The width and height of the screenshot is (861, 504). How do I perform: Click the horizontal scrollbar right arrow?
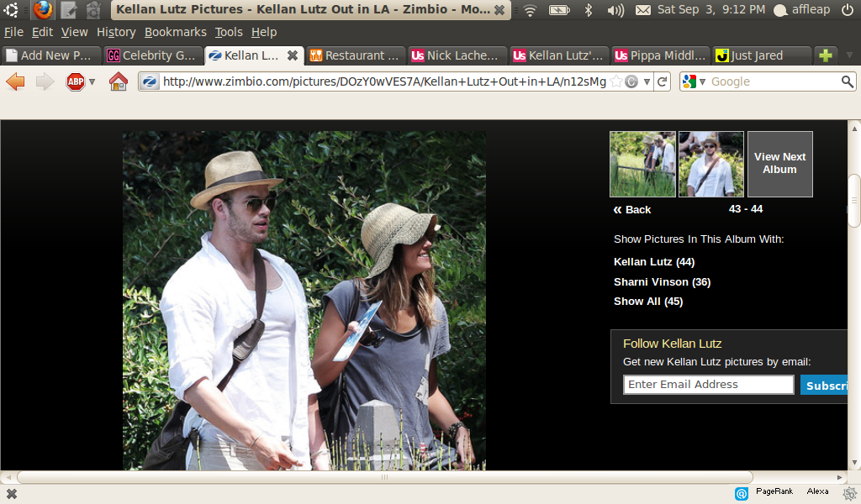[x=840, y=477]
